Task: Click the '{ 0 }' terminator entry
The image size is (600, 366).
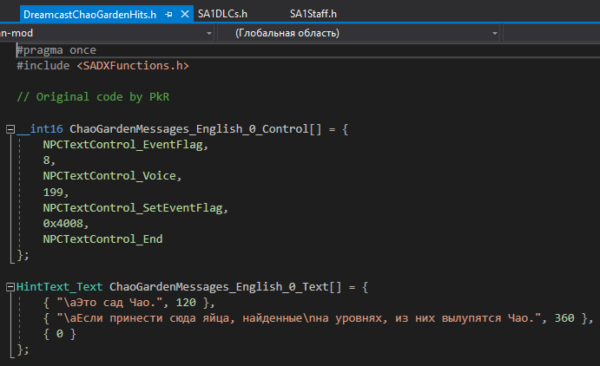Action: pos(60,334)
